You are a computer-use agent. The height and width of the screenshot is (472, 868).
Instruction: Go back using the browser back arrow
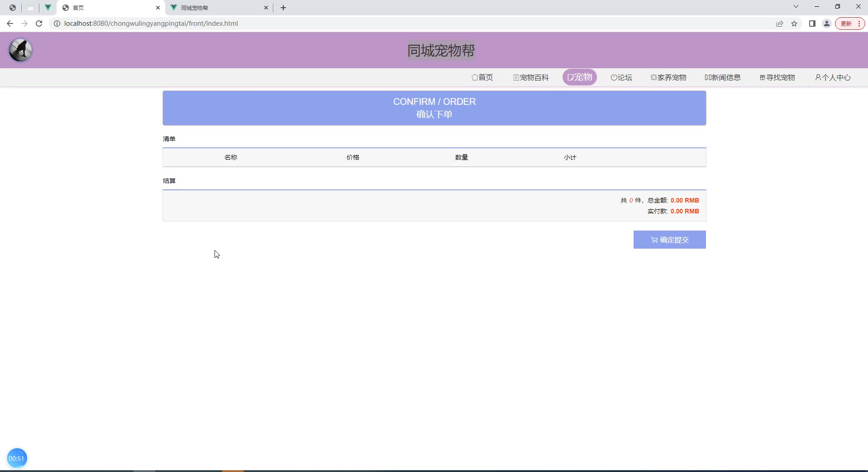coord(10,24)
